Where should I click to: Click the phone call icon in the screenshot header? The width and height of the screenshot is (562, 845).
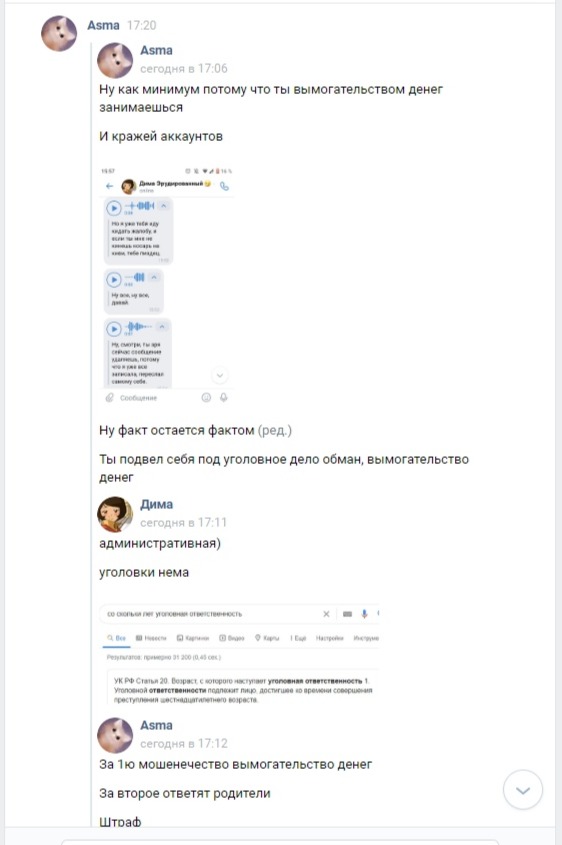[x=224, y=186]
